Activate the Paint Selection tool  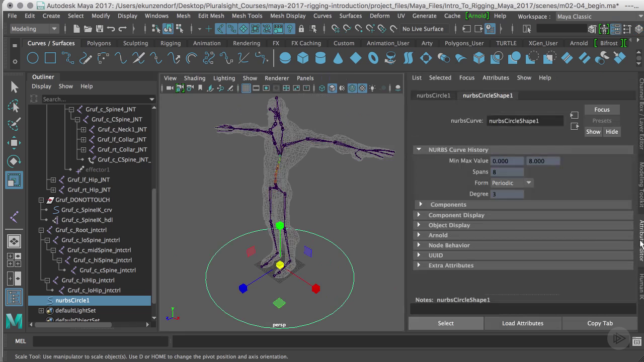14,124
